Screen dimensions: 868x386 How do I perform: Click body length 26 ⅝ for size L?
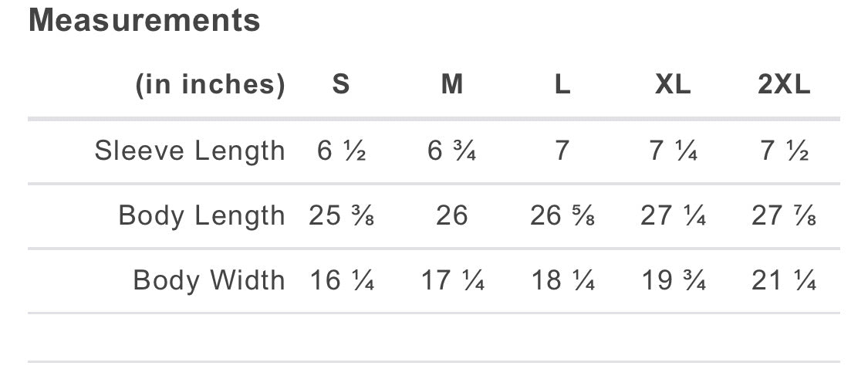pyautogui.click(x=562, y=215)
